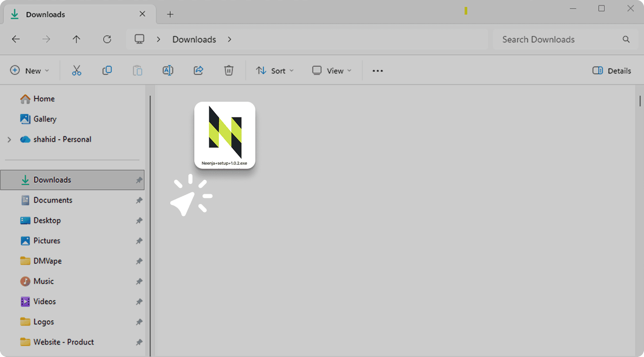Image resolution: width=644 pixels, height=357 pixels.
Task: Click the search magnifier icon
Action: tap(626, 39)
